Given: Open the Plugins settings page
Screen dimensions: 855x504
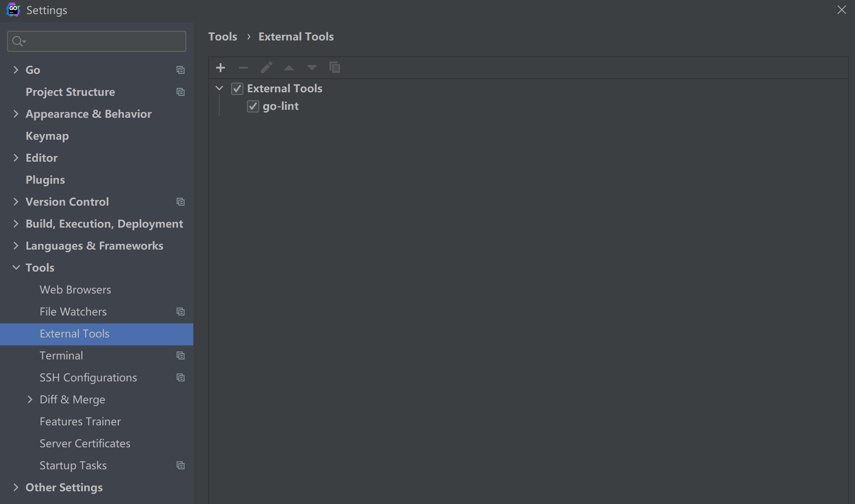Looking at the screenshot, I should pos(45,180).
